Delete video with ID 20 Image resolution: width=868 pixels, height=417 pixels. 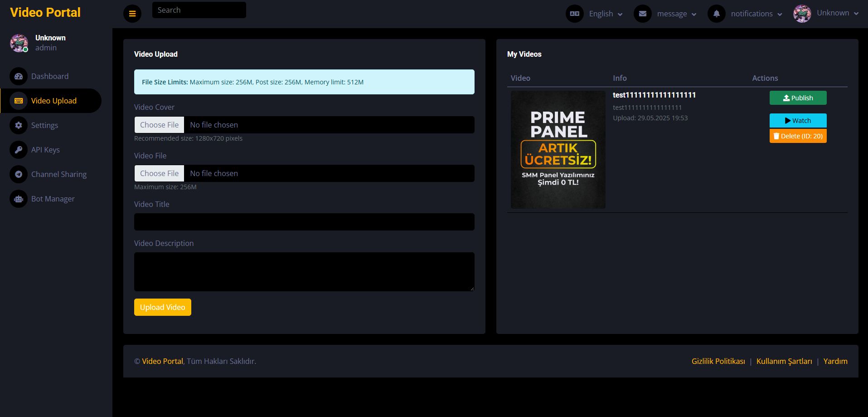pos(798,136)
